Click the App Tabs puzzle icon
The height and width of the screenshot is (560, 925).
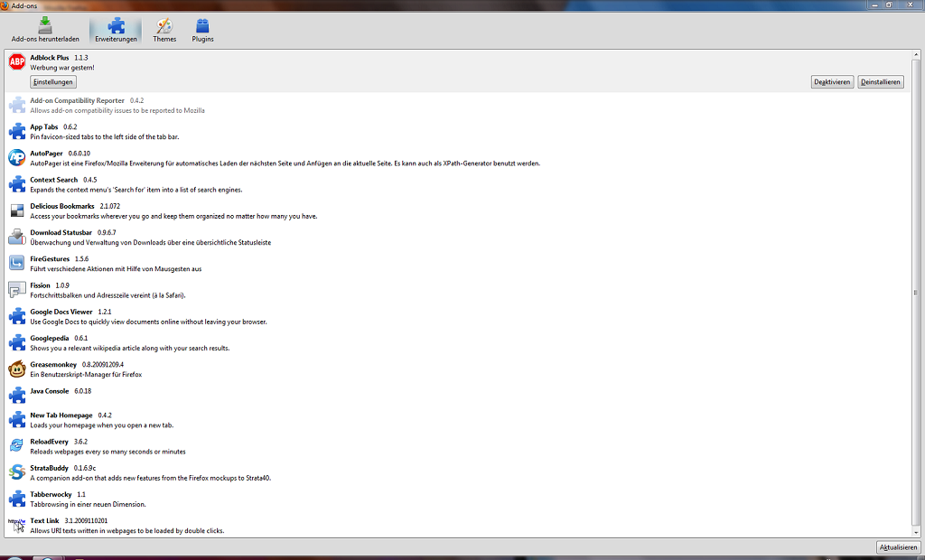pos(17,131)
